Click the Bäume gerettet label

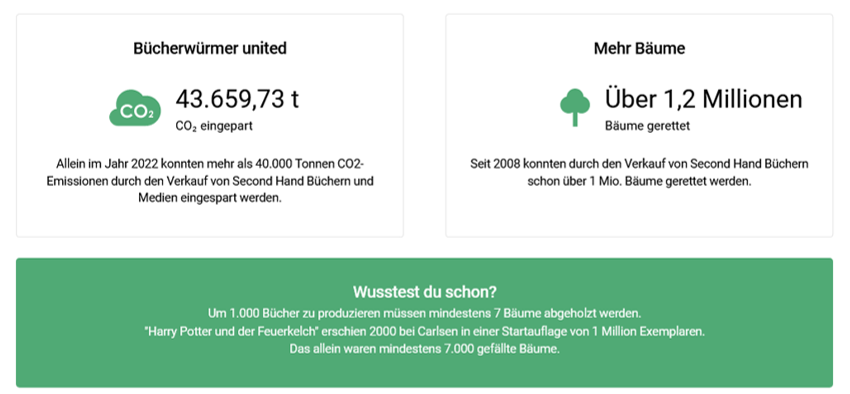coord(647,126)
